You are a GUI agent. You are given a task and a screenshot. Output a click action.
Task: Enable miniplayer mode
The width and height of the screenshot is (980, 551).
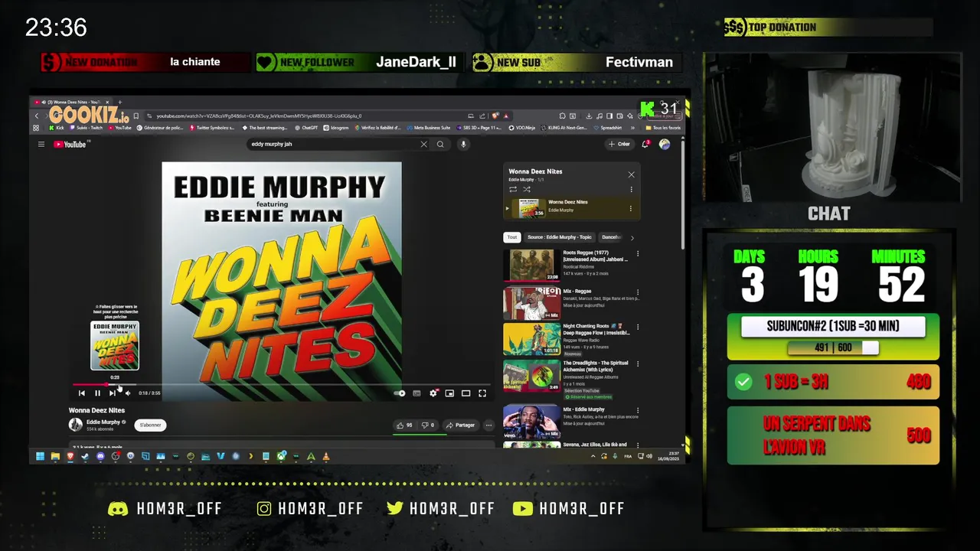pos(449,393)
